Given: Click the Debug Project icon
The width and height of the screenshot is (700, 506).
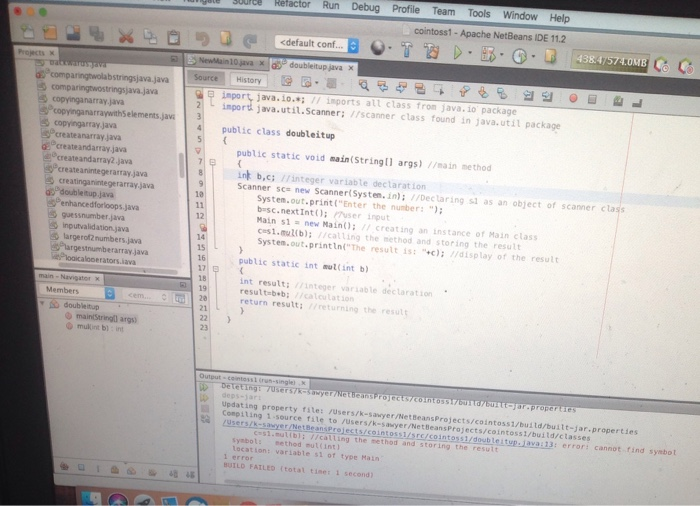Looking at the screenshot, I should (x=488, y=54).
